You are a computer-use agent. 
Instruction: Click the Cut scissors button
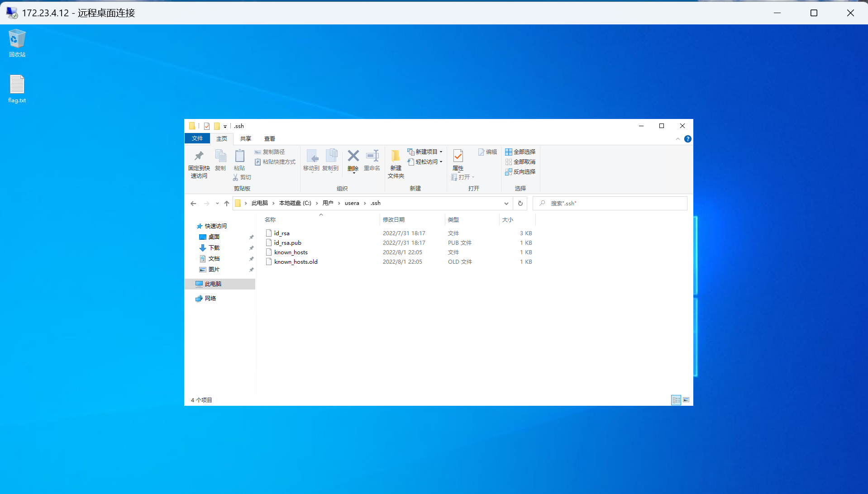point(242,177)
